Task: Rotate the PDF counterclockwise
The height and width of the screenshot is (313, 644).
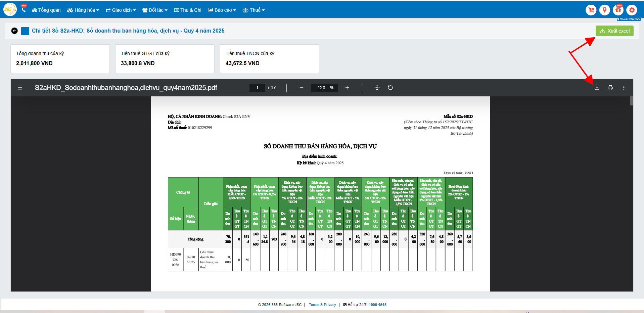Action: tap(390, 88)
